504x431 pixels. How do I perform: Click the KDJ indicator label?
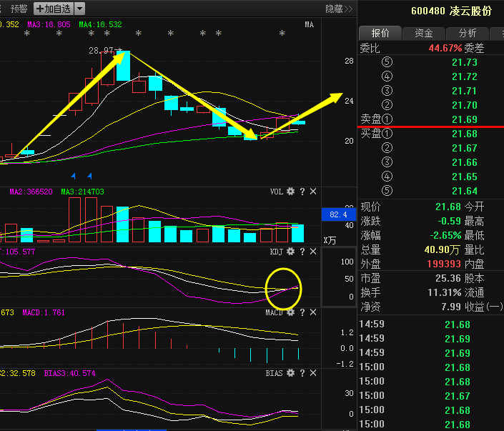click(x=277, y=252)
